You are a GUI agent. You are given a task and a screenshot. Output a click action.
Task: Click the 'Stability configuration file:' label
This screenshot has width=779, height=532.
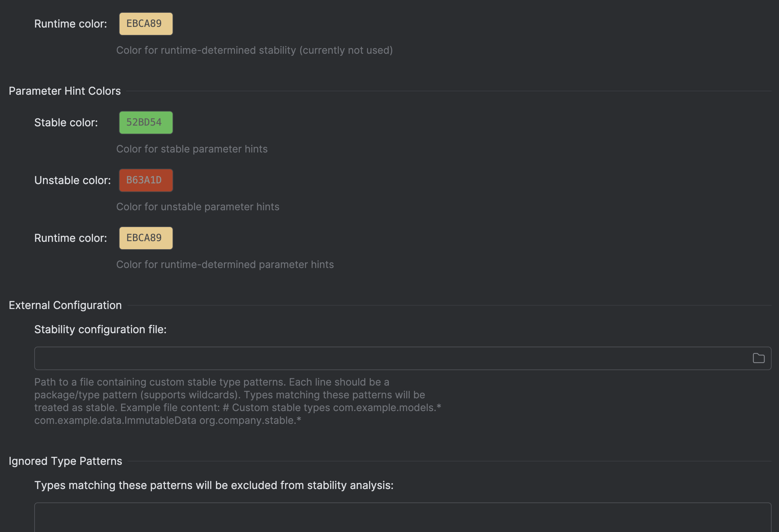tap(100, 329)
